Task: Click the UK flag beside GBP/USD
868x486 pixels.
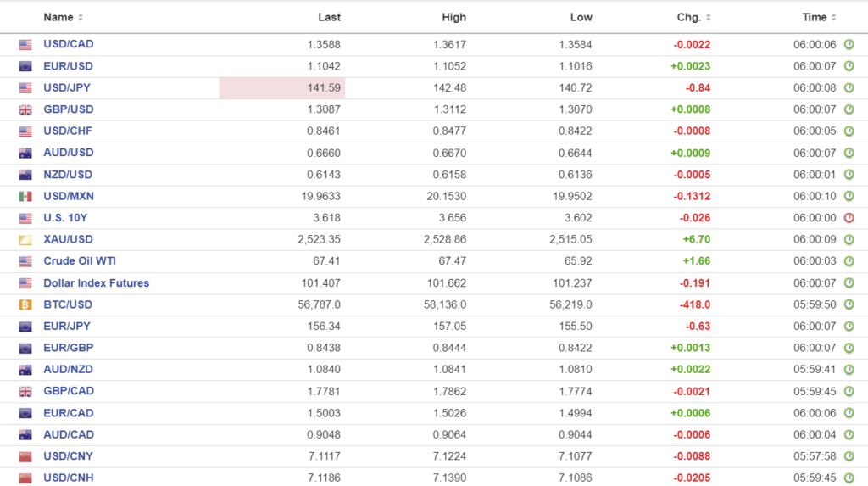Action: (x=25, y=109)
